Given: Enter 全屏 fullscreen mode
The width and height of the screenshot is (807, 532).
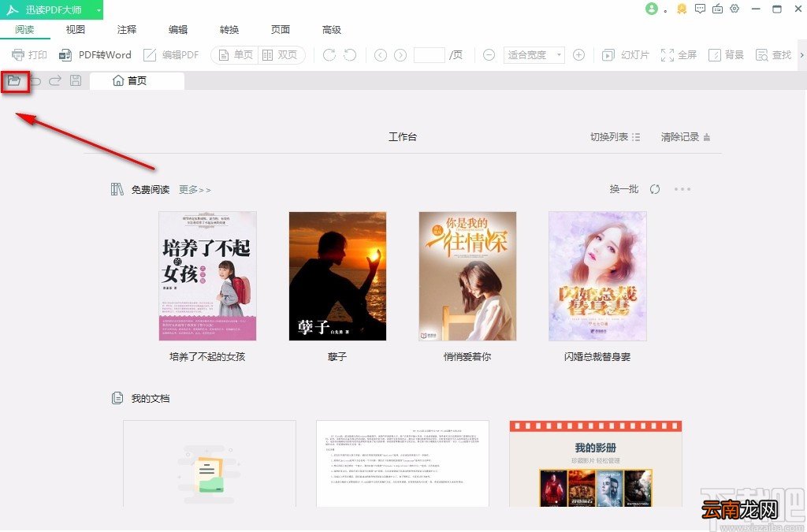Looking at the screenshot, I should (679, 55).
